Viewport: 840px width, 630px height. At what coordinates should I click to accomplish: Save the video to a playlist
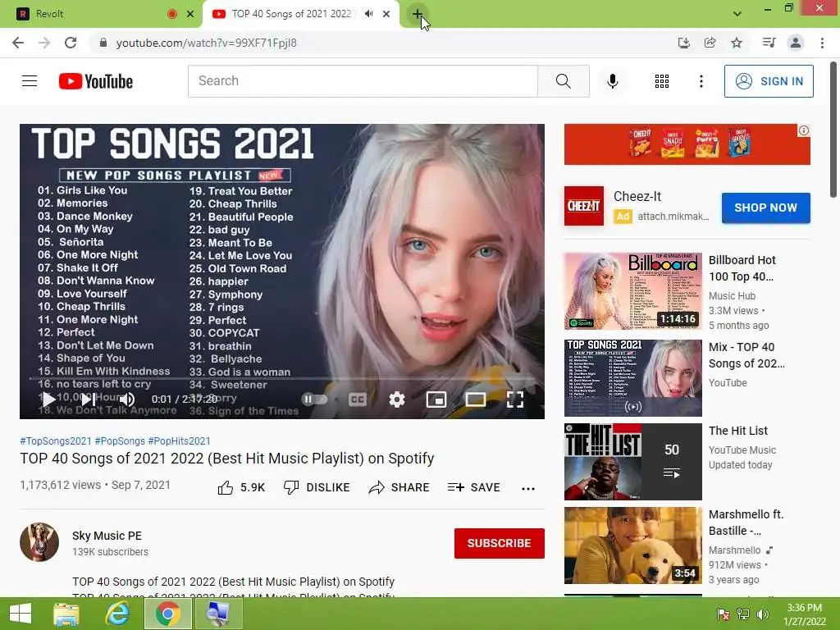pyautogui.click(x=474, y=487)
